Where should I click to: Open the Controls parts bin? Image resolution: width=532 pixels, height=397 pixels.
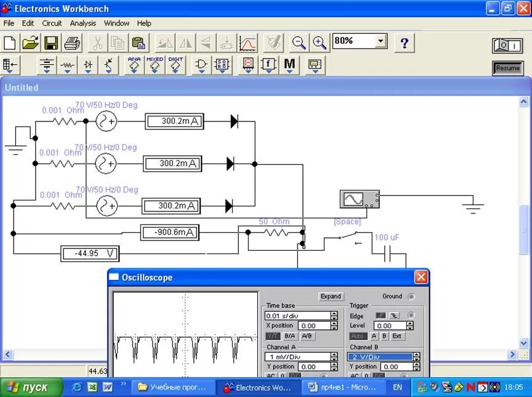click(268, 65)
